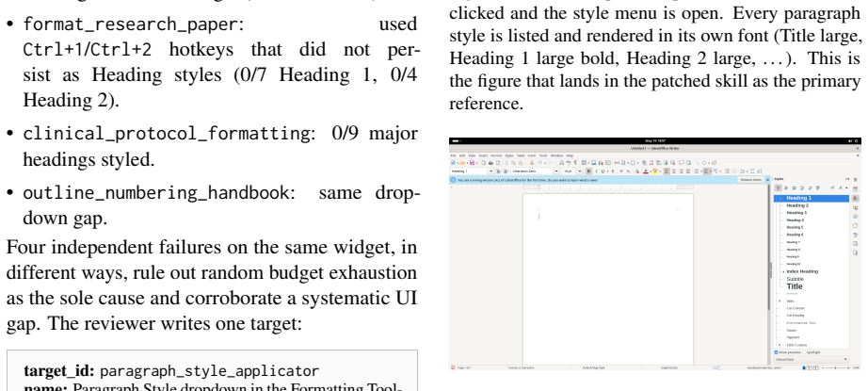The width and height of the screenshot is (868, 391).
Task: Open the Help menu in Writer figure
Action: click(570, 155)
